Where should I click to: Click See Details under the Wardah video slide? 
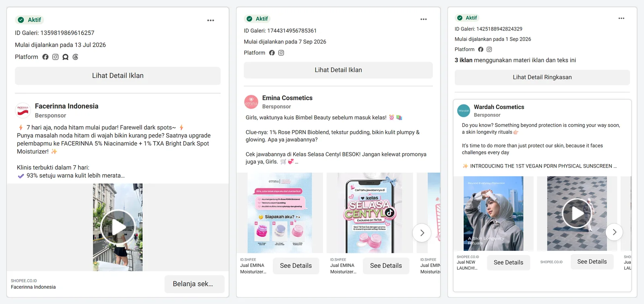click(592, 262)
